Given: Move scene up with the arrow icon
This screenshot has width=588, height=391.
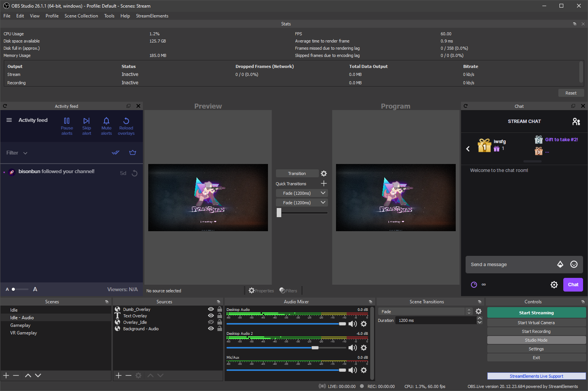Looking at the screenshot, I should 28,375.
